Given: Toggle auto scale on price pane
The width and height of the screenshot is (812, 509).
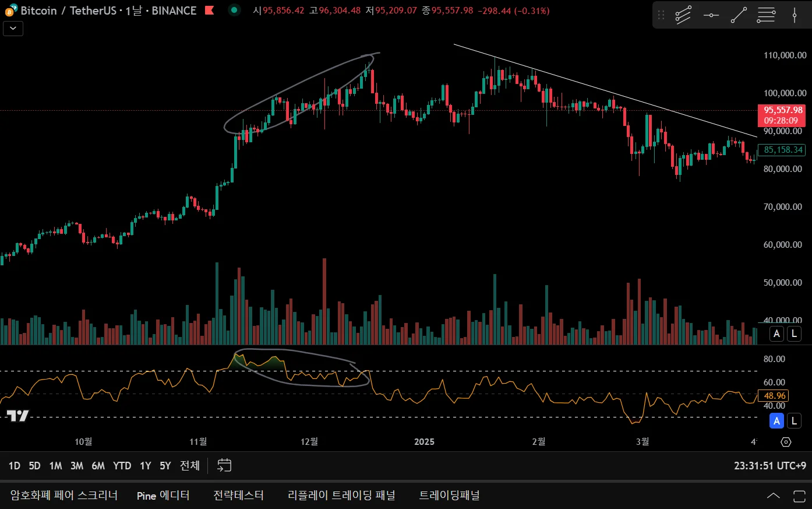Looking at the screenshot, I should 776,334.
